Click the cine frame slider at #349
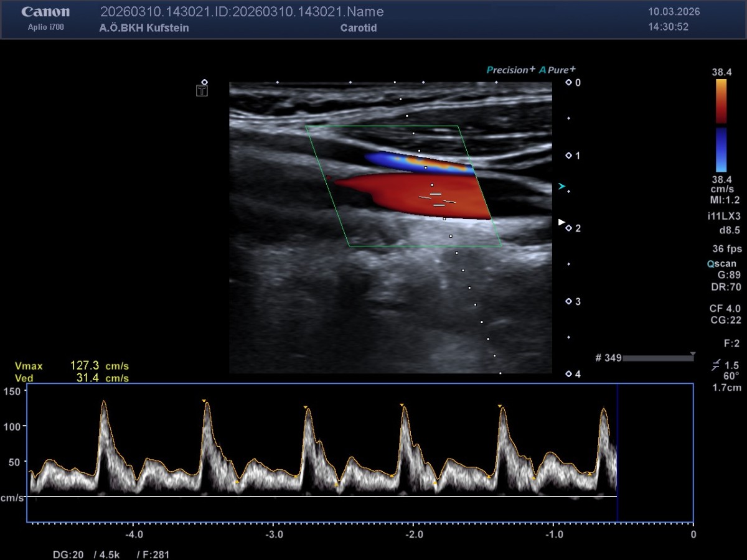The width and height of the screenshot is (747, 560). (657, 358)
